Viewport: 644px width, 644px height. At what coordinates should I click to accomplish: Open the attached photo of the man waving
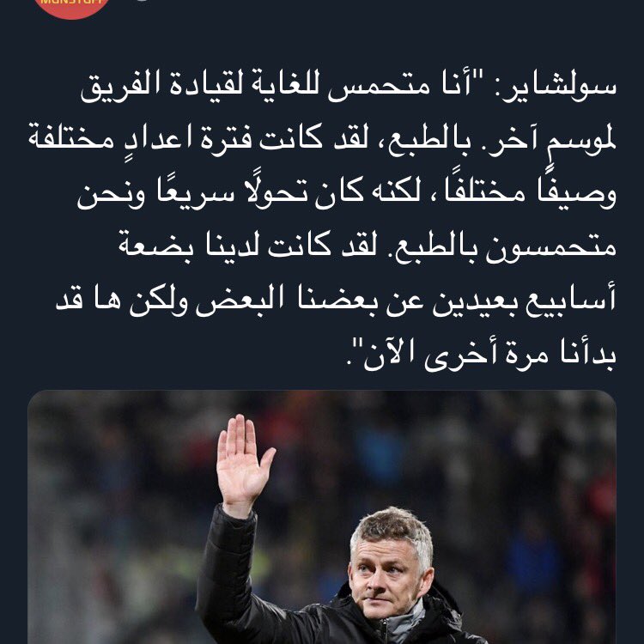tap(322, 517)
